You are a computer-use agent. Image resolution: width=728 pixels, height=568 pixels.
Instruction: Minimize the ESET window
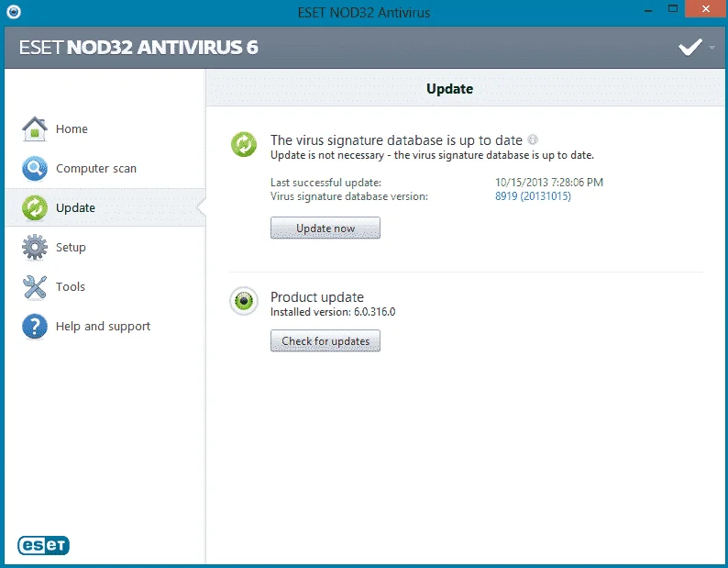(x=648, y=9)
